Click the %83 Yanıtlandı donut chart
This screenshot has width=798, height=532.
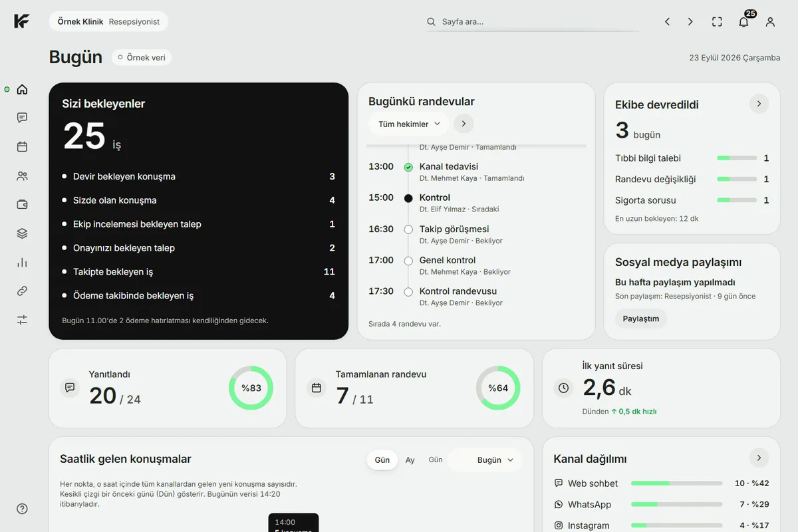pyautogui.click(x=251, y=388)
